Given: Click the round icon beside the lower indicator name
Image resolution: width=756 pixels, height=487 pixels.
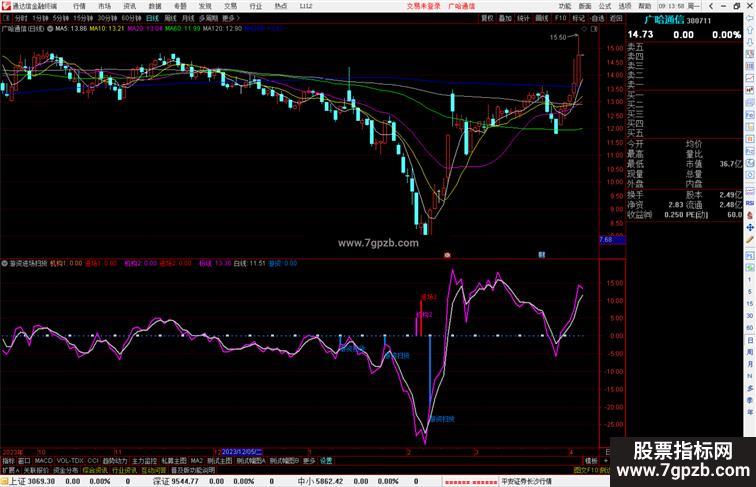Looking at the screenshot, I should (4, 263).
